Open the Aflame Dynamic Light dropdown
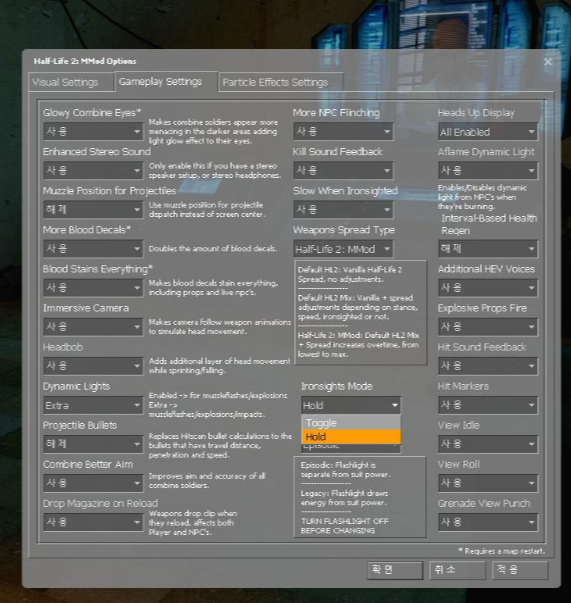This screenshot has width=571, height=603. pos(488,170)
